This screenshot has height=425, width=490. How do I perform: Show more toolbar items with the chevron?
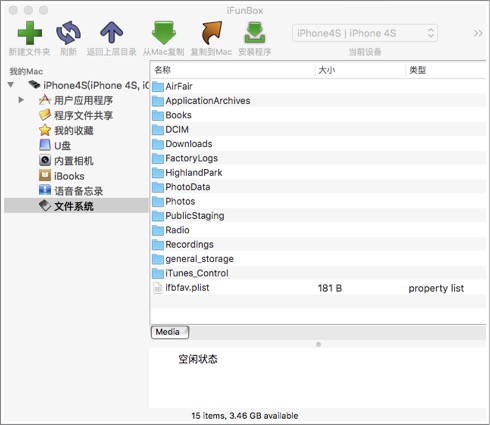478,33
